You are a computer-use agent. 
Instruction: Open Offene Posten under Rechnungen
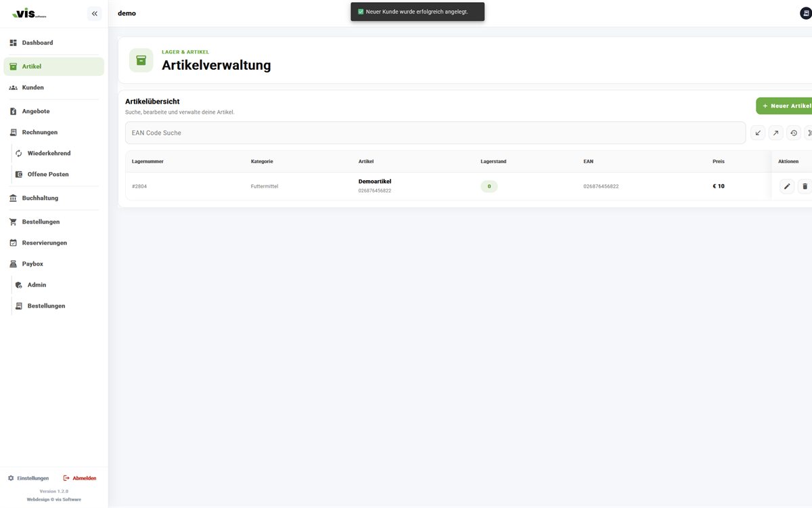coord(57,174)
